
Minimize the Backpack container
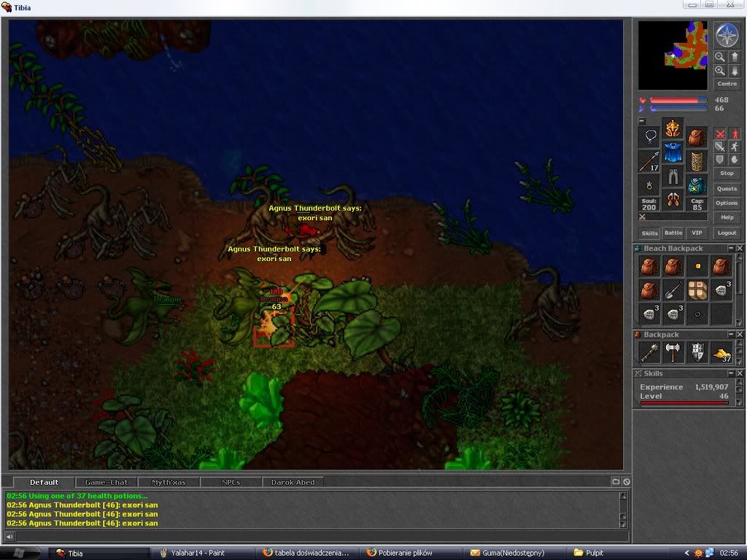(x=731, y=334)
